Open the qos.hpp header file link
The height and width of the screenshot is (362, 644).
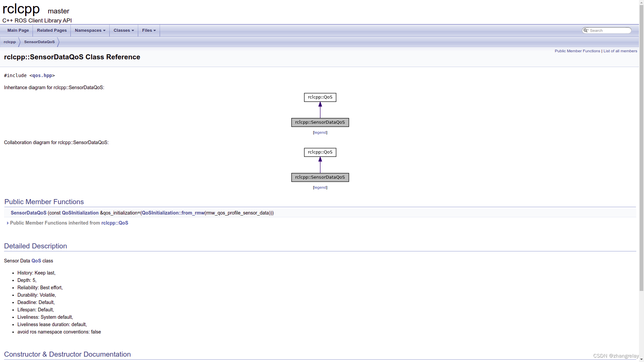pos(42,75)
